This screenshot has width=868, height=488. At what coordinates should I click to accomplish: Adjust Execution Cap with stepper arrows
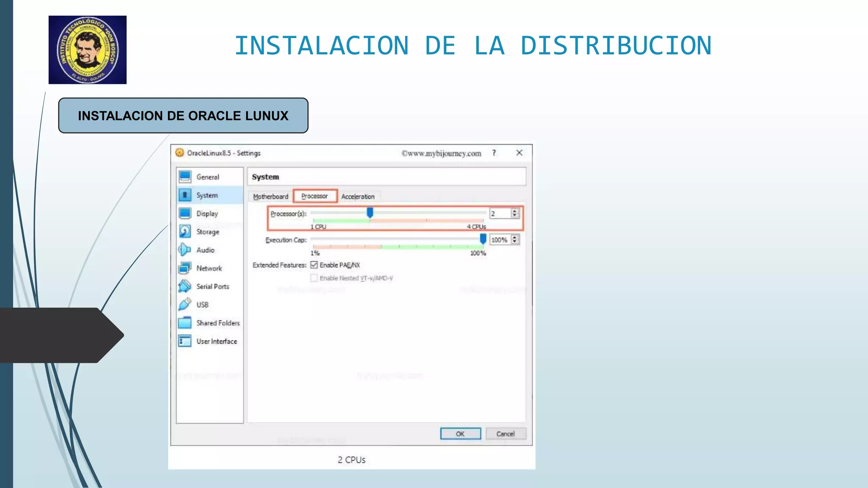point(515,240)
